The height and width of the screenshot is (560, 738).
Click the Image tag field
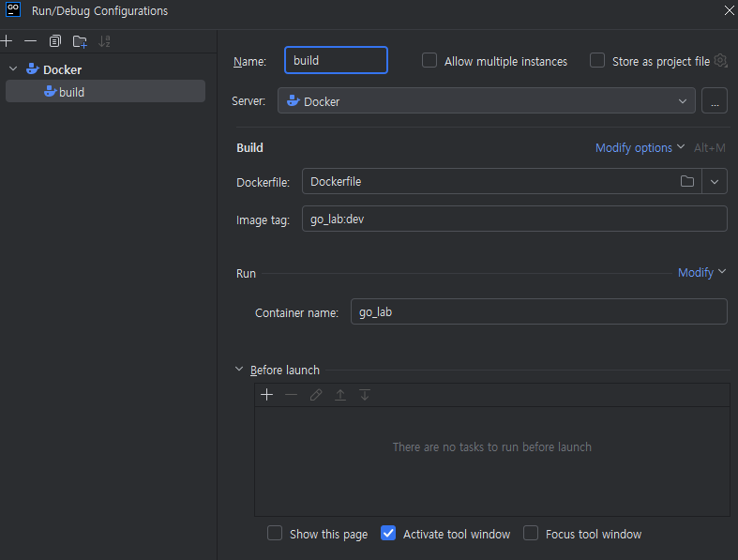coord(515,219)
